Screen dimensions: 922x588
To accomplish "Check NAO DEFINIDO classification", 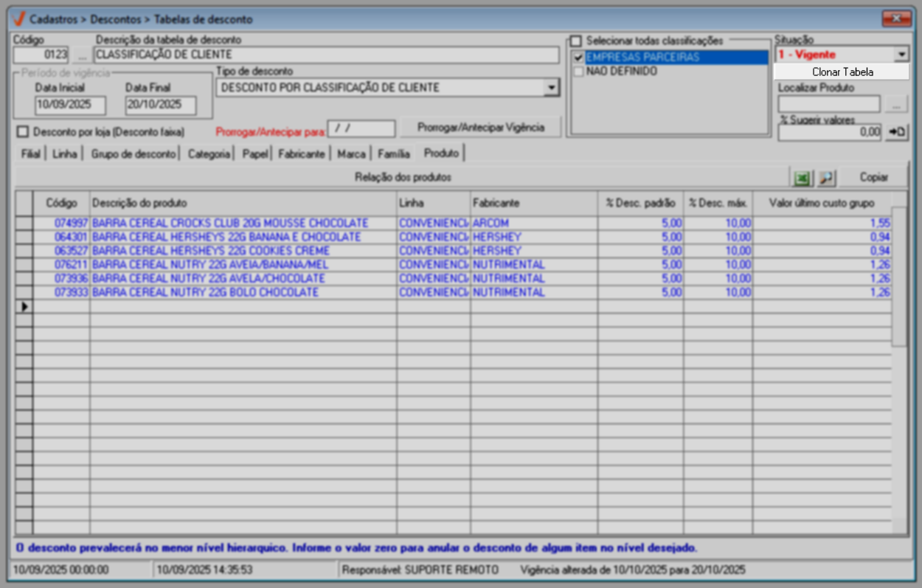I will click(x=578, y=72).
